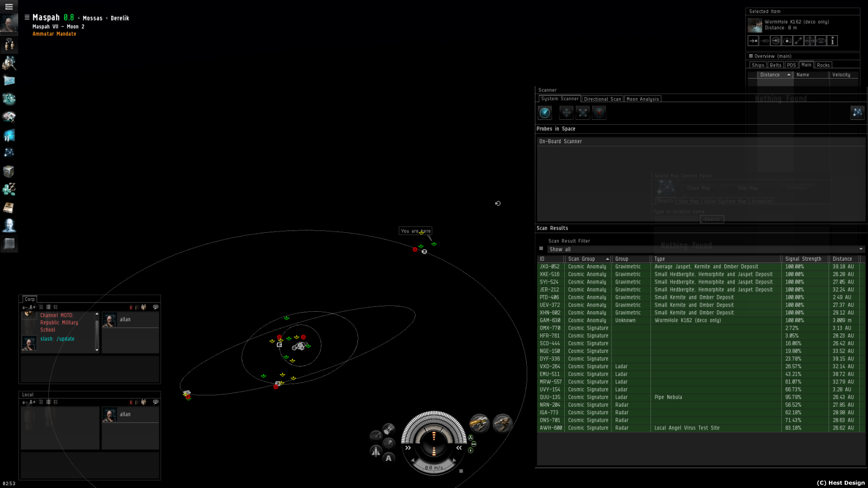This screenshot has width=868, height=488.
Task: Toggle blocked-users red icon in Local chat
Action: (131, 402)
